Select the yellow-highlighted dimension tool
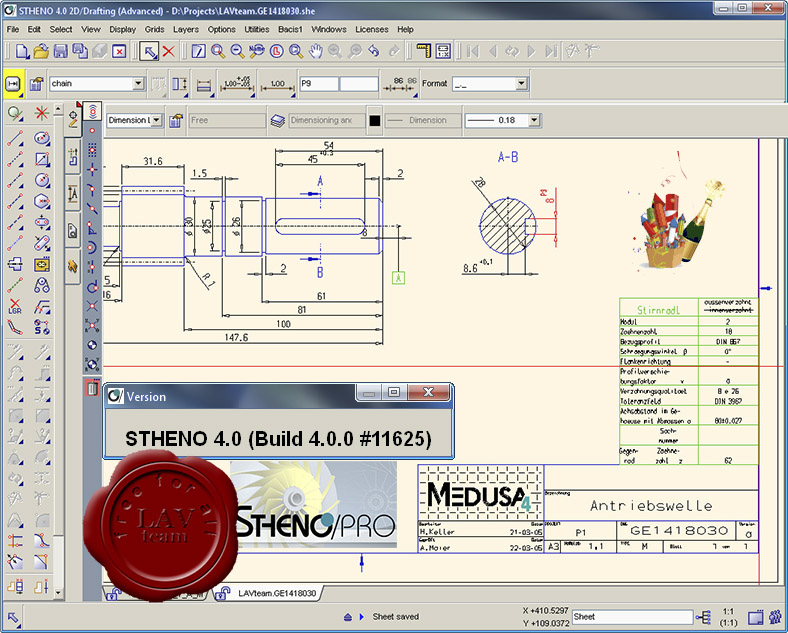The image size is (788, 633). [x=13, y=83]
